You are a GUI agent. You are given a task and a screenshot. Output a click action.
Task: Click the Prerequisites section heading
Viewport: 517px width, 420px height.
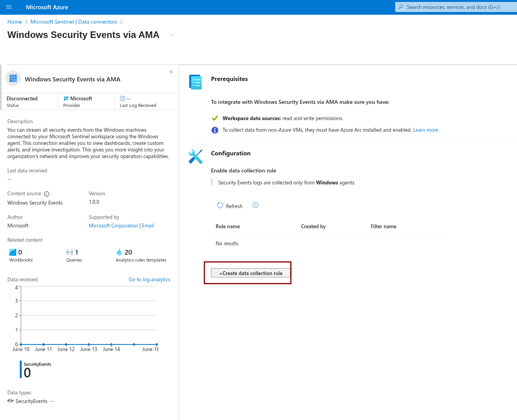(x=229, y=79)
